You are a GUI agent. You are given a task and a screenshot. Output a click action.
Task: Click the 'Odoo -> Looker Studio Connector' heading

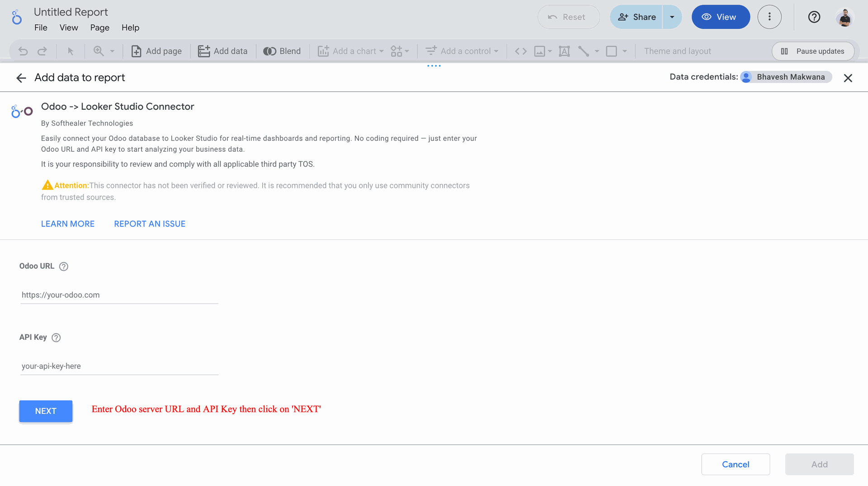(x=118, y=107)
